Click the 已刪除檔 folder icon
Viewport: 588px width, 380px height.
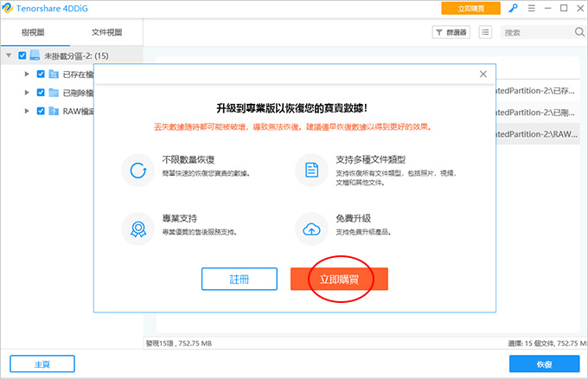pos(54,93)
